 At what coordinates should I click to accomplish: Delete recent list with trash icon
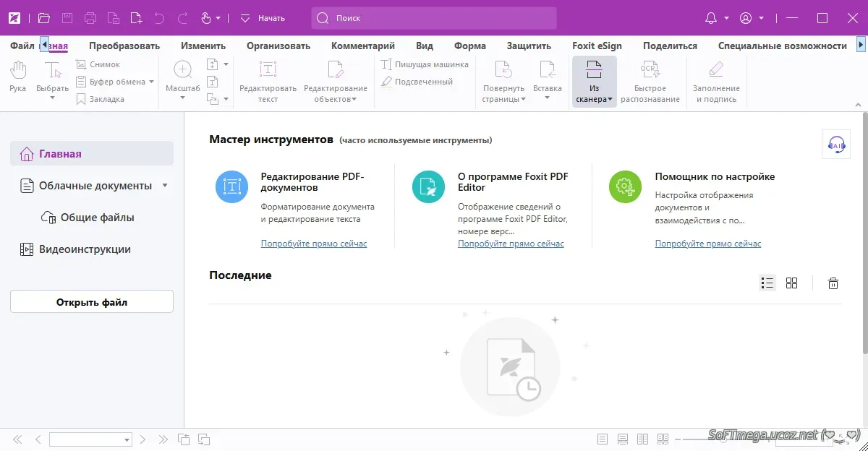833,283
